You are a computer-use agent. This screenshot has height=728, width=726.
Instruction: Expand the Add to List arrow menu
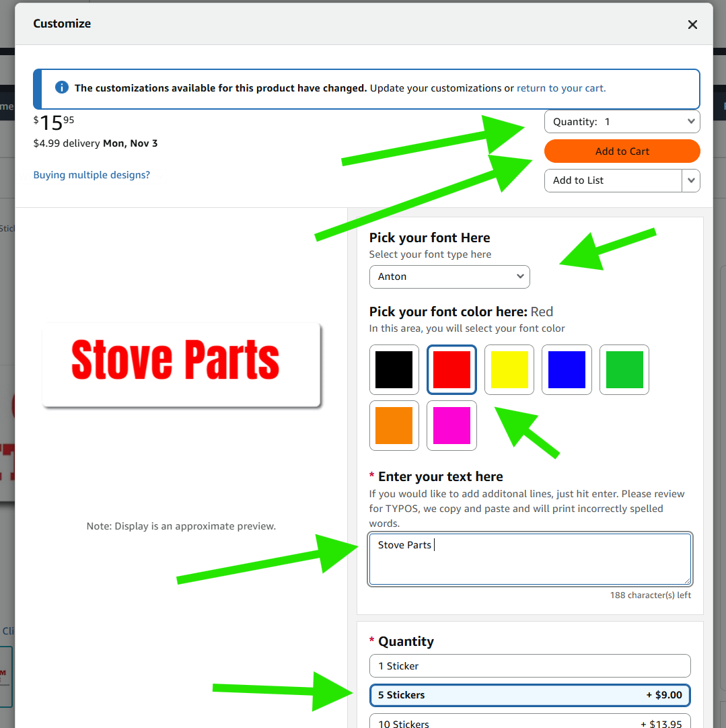[691, 180]
